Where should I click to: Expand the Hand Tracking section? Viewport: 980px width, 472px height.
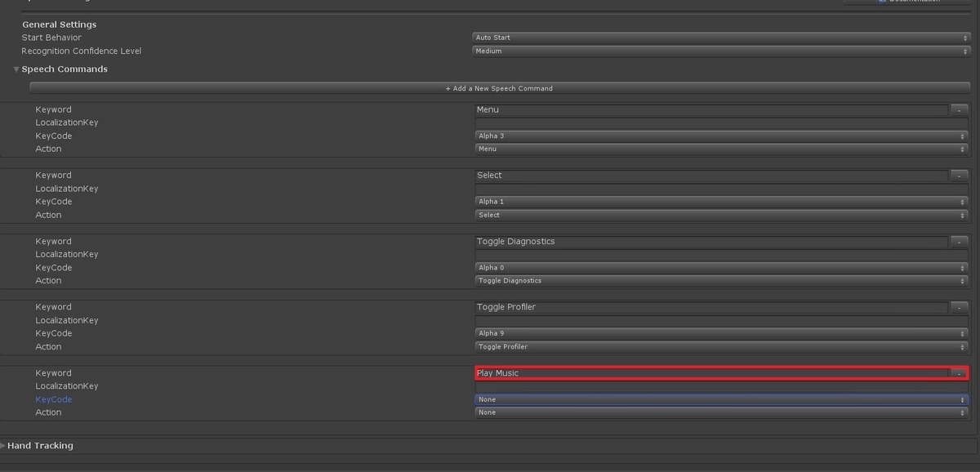click(x=3, y=446)
